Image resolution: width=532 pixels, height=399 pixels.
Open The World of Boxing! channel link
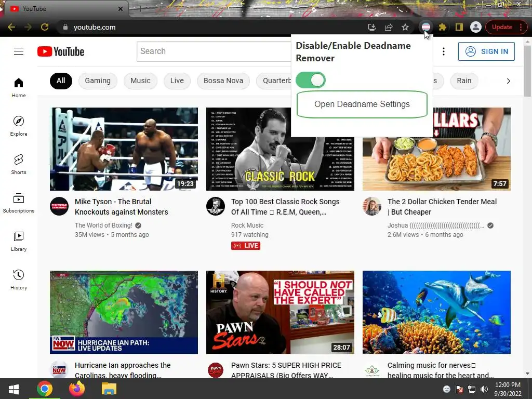pyautogui.click(x=103, y=225)
